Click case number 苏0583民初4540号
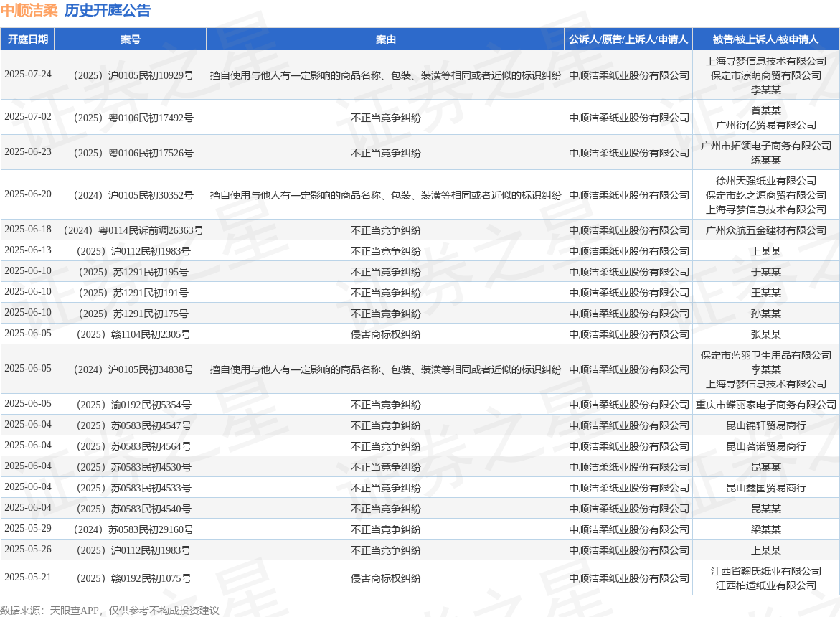 point(133,509)
